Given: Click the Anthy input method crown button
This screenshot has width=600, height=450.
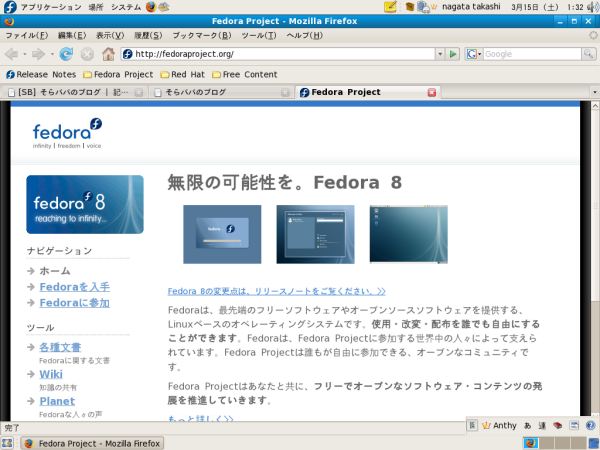Looking at the screenshot, I should click(x=499, y=426).
